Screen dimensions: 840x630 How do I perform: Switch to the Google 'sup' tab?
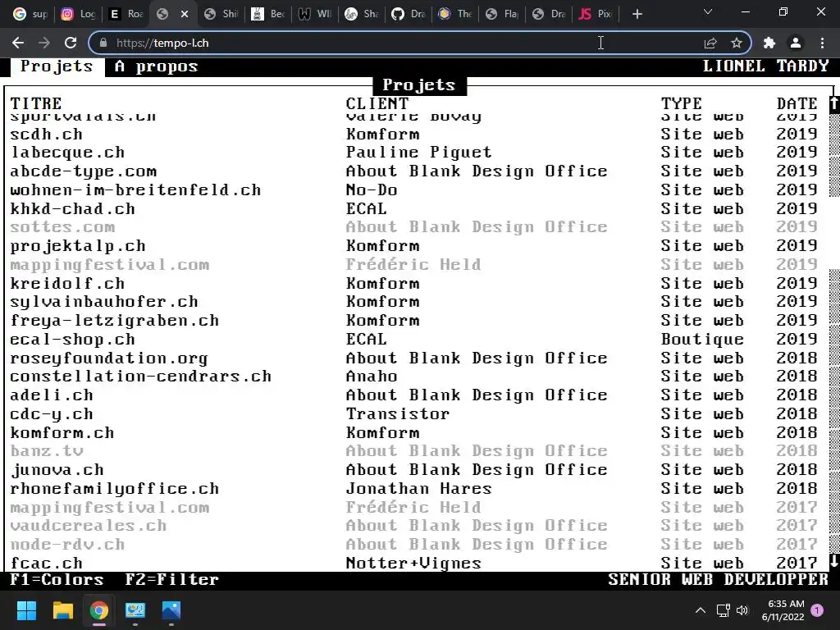coord(30,14)
